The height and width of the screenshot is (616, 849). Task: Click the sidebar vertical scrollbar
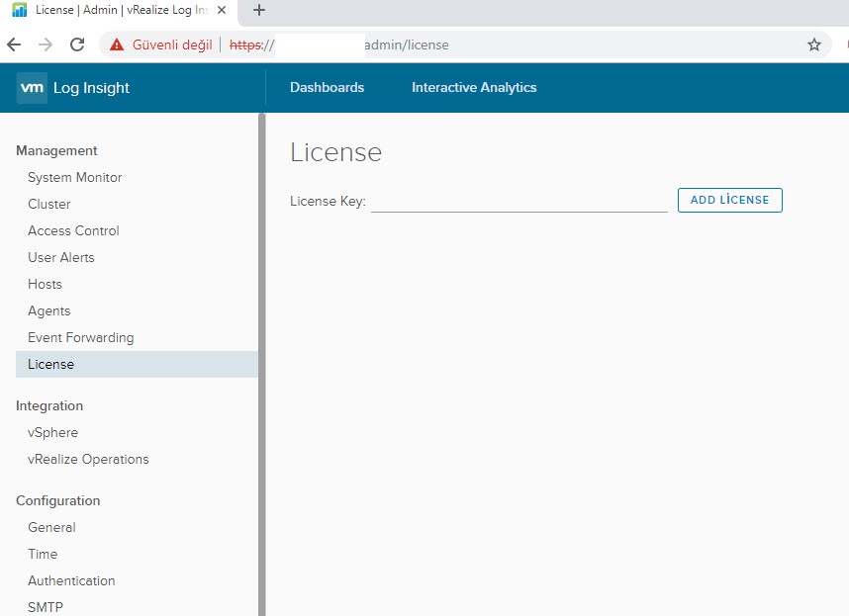click(x=261, y=366)
